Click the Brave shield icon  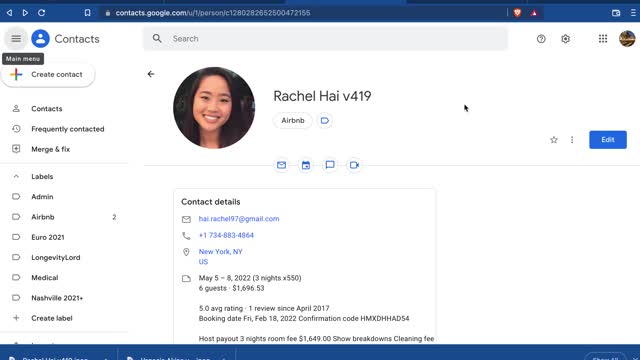coord(517,13)
